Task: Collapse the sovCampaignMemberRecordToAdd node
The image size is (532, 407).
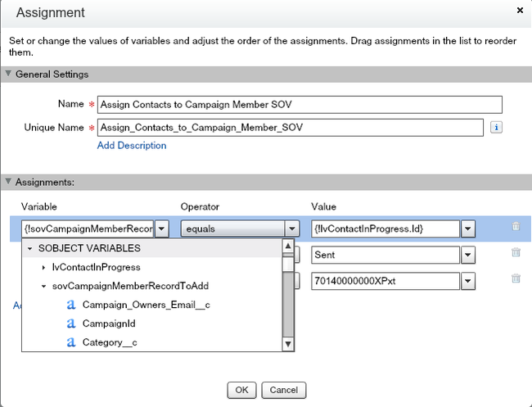Action: point(43,286)
